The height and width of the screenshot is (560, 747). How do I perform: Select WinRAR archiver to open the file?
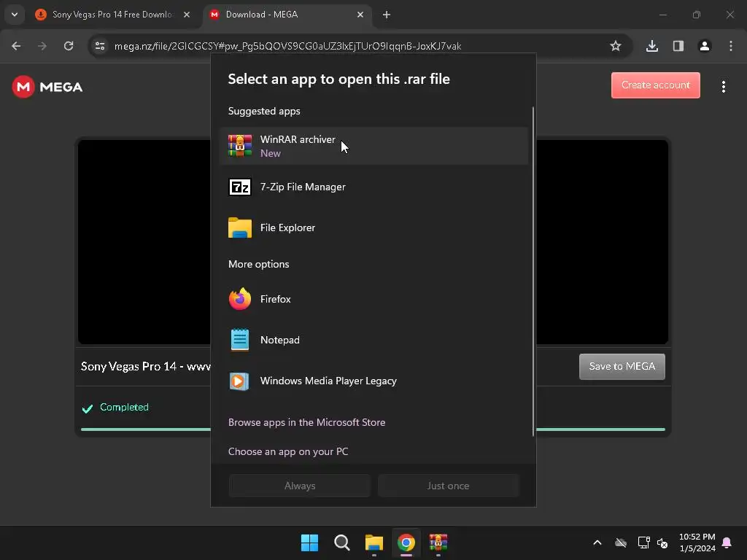pyautogui.click(x=374, y=146)
